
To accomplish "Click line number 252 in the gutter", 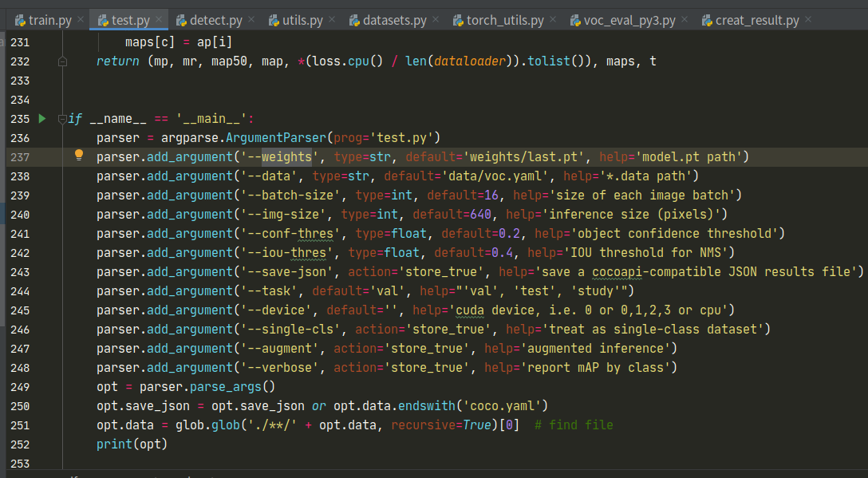I will coord(20,444).
